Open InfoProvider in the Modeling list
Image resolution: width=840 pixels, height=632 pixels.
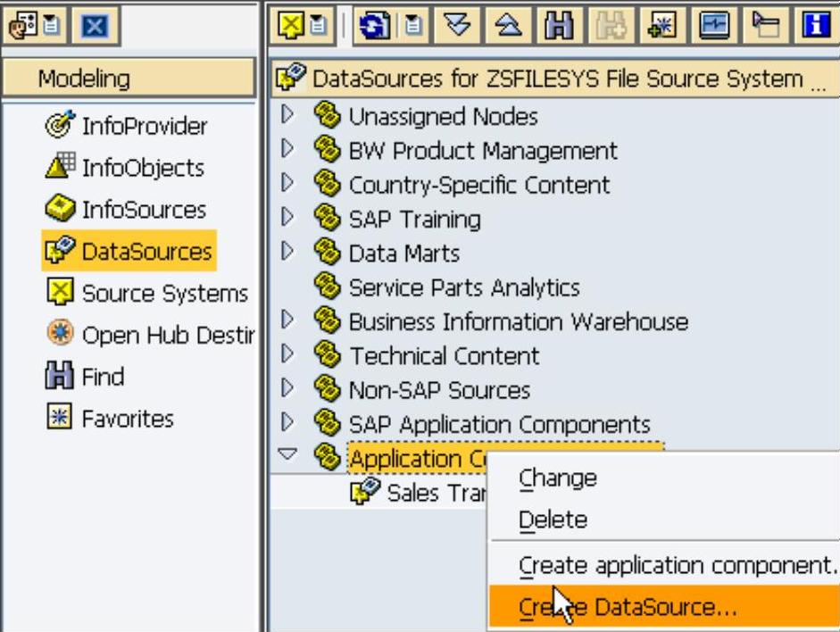pos(144,127)
